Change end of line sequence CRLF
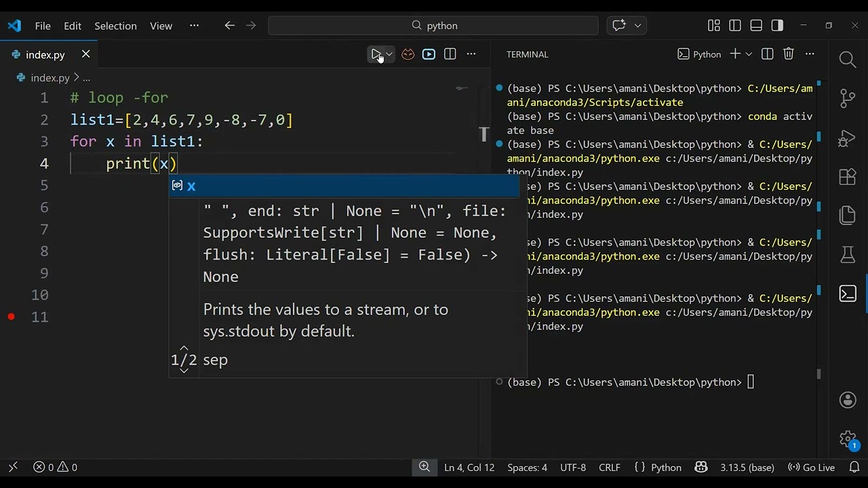The width and height of the screenshot is (868, 488). point(610,467)
